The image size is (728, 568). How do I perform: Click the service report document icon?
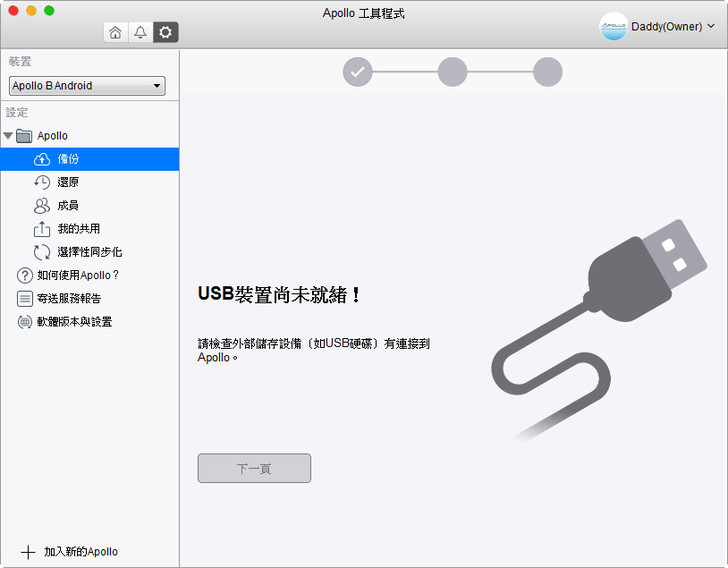click(25, 299)
